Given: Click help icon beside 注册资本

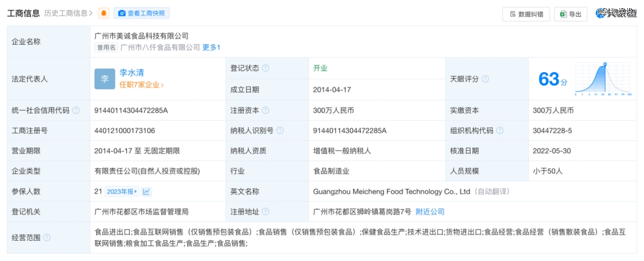Looking at the screenshot, I should (x=266, y=110).
